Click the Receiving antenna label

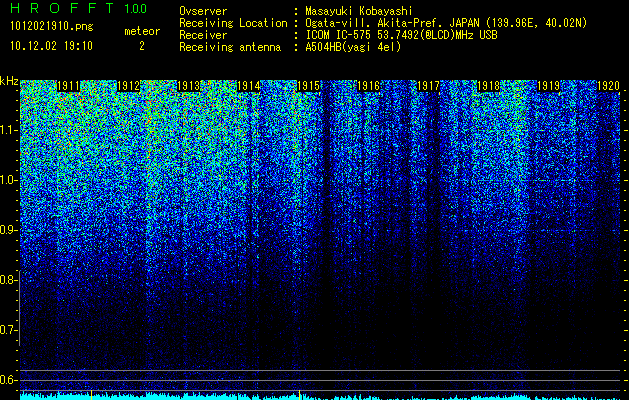point(230,47)
